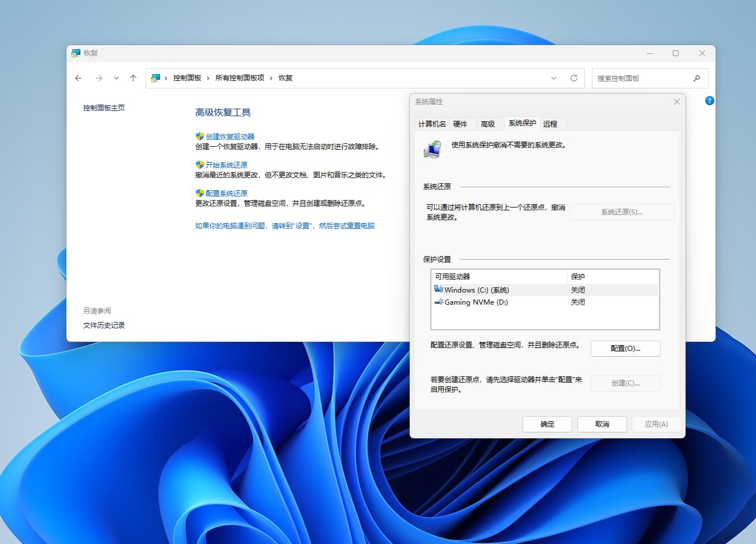Viewport: 756px width, 544px height.
Task: Click the computer icon in the 系统属性 dialog
Action: [x=432, y=149]
